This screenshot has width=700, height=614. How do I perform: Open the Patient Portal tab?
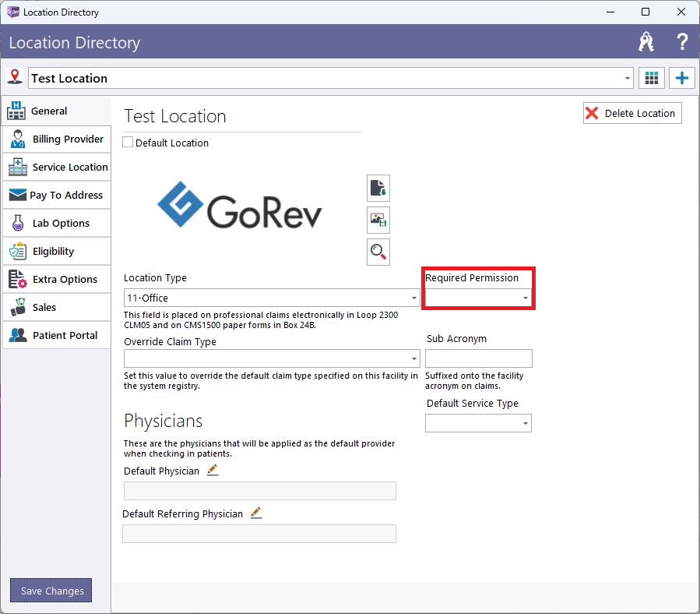57,335
